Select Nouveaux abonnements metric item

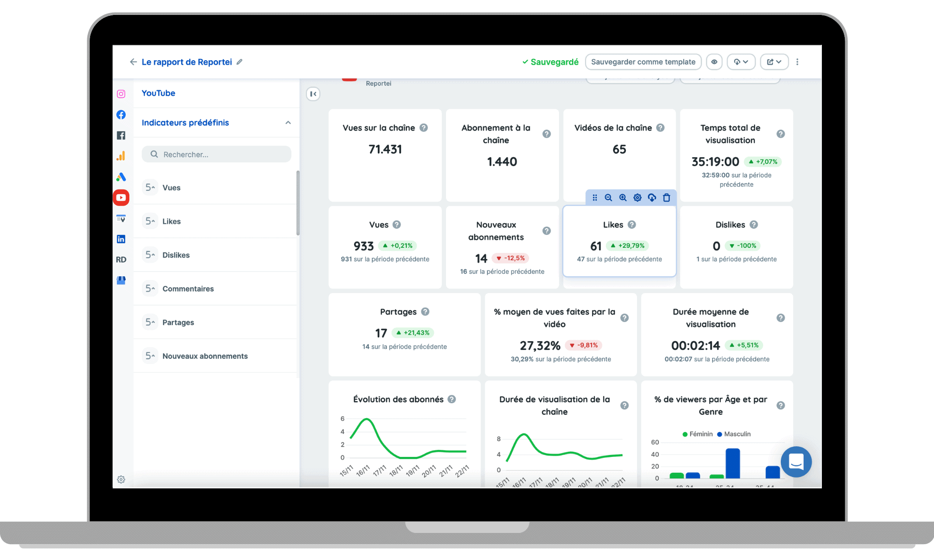click(x=205, y=356)
